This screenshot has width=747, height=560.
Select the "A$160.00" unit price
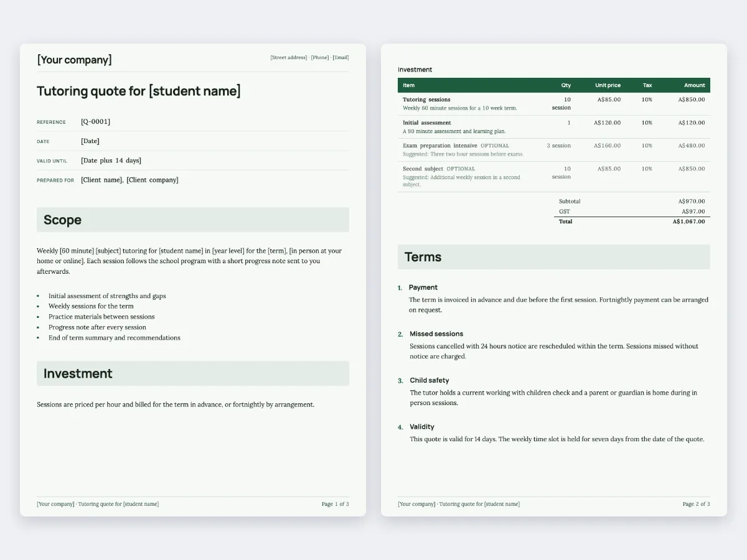click(607, 146)
